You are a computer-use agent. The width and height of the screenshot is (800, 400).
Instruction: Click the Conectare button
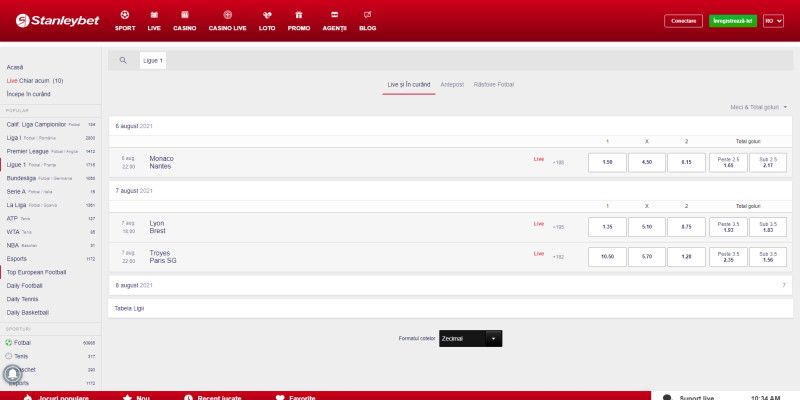[683, 21]
